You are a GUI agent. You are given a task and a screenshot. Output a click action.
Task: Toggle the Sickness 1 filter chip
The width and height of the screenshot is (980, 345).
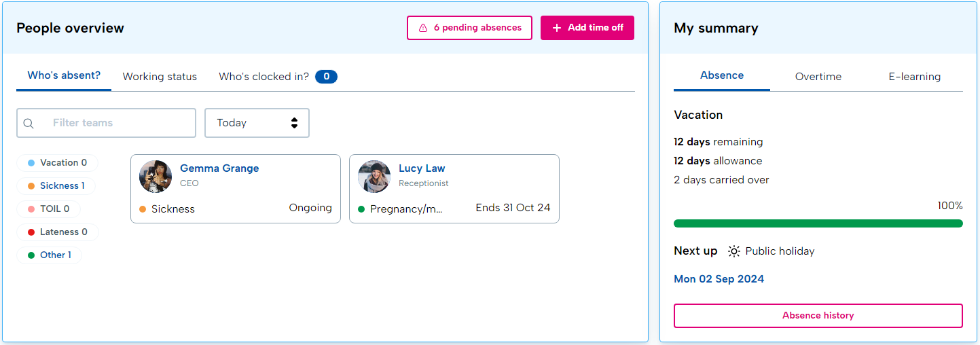click(x=56, y=186)
